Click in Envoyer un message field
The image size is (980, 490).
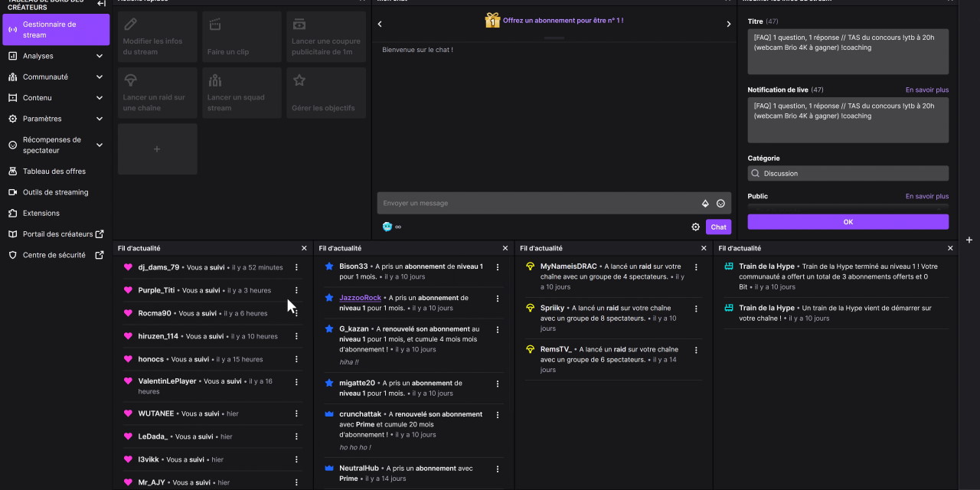click(x=536, y=204)
